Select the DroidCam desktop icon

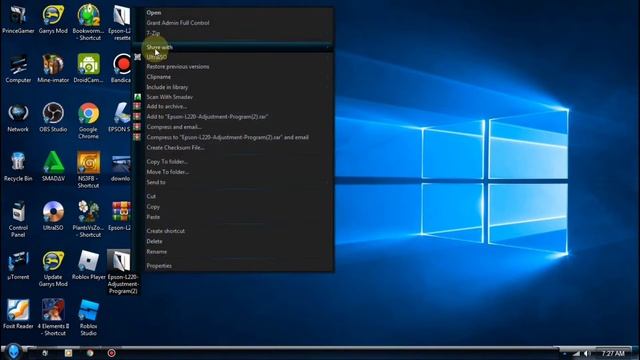click(x=88, y=68)
